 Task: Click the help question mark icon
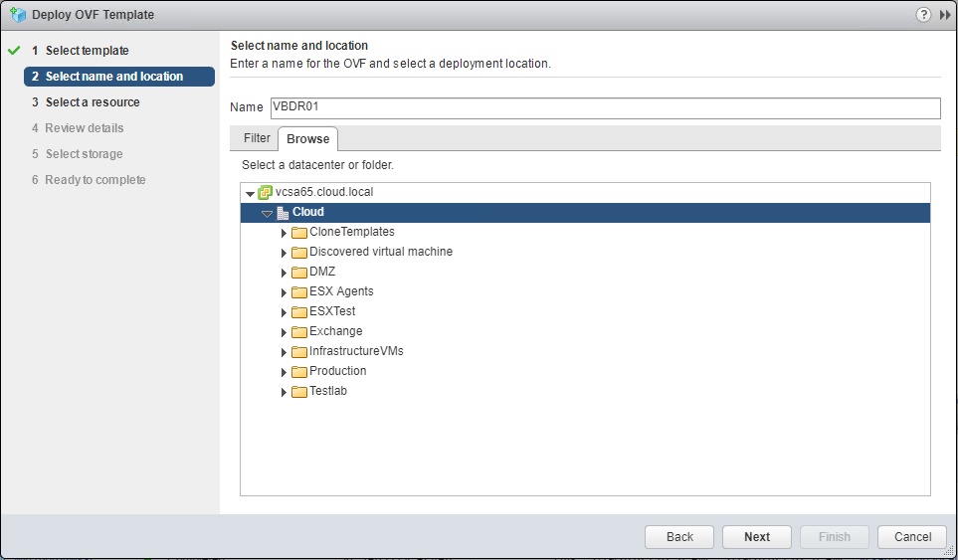click(x=924, y=15)
